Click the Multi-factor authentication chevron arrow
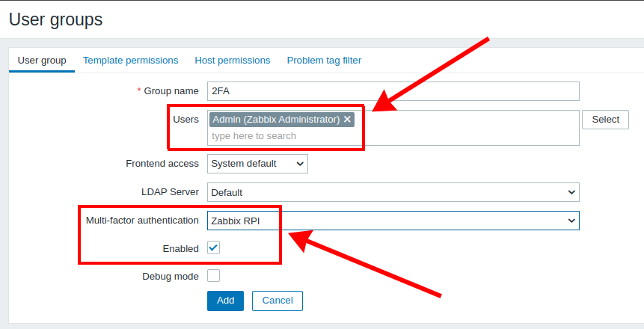Viewport: 644px width, 329px height. (571, 221)
